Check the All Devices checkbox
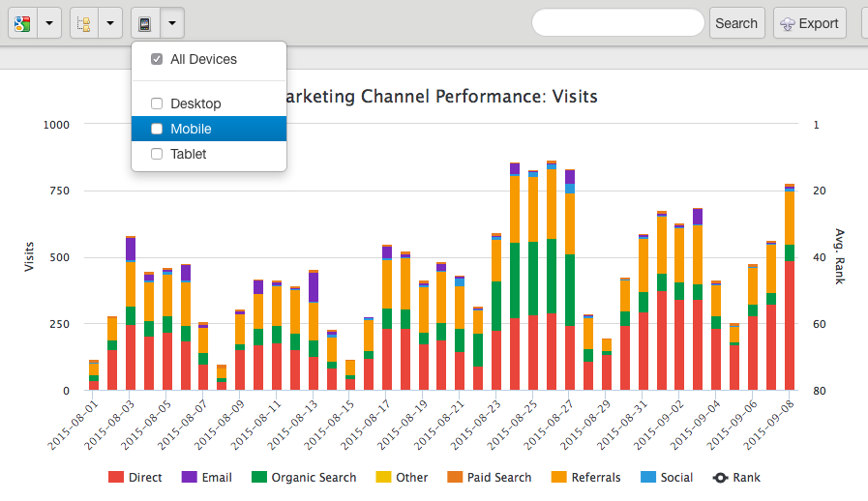This screenshot has height=501, width=868. pyautogui.click(x=157, y=60)
